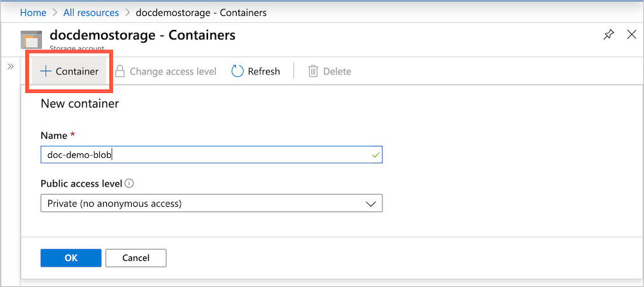Go to Home breadcrumb link
Screen dimensions: 644x287
33,12
